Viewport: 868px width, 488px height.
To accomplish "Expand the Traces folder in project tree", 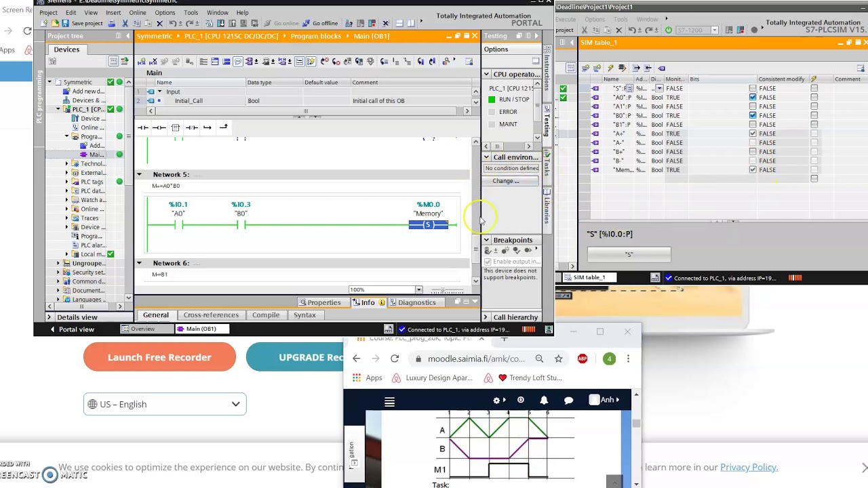I will (x=66, y=218).
